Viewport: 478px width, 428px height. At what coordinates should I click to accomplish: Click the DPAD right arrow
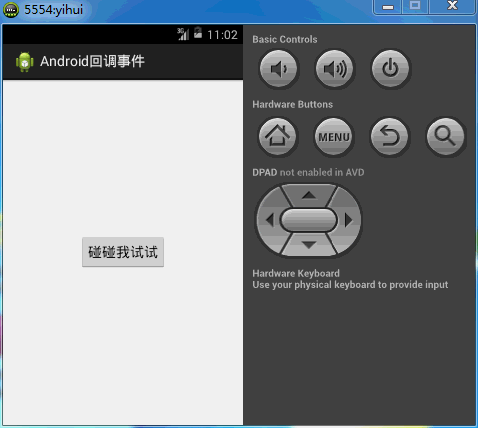pyautogui.click(x=348, y=220)
